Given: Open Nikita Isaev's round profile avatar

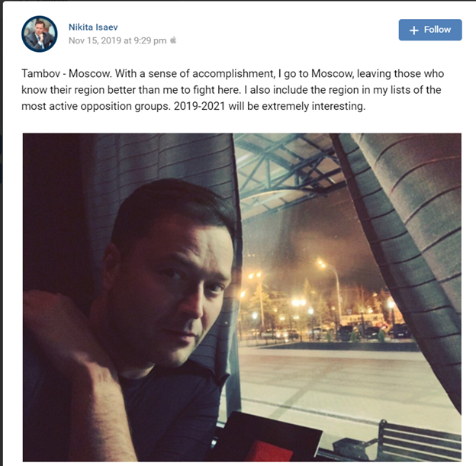Looking at the screenshot, I should pyautogui.click(x=40, y=34).
